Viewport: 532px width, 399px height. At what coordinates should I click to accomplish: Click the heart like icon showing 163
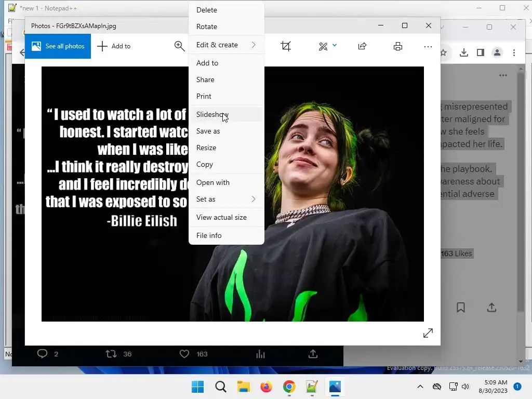pyautogui.click(x=184, y=354)
